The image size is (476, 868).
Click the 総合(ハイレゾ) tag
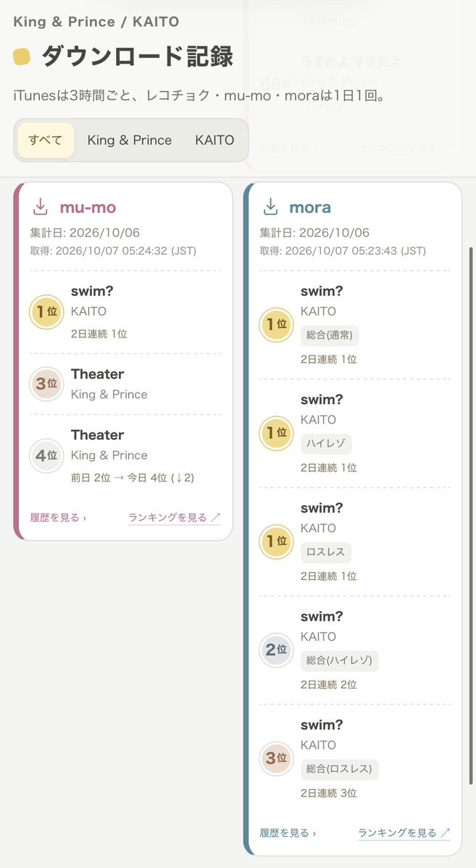(x=340, y=661)
